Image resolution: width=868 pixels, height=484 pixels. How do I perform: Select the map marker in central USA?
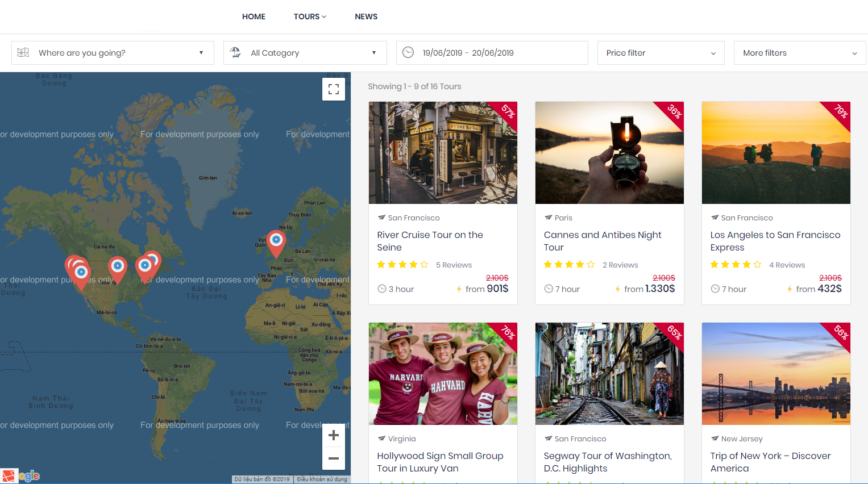[x=118, y=269]
